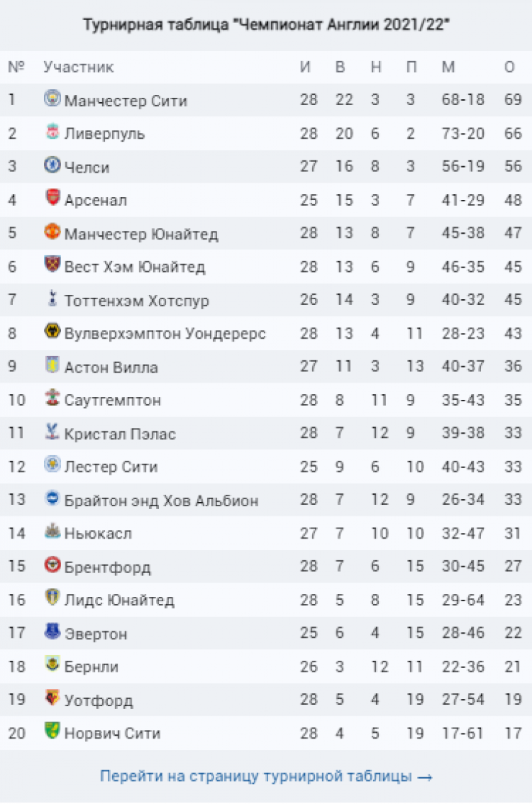Click the Liverpool club crest icon

pos(52,132)
